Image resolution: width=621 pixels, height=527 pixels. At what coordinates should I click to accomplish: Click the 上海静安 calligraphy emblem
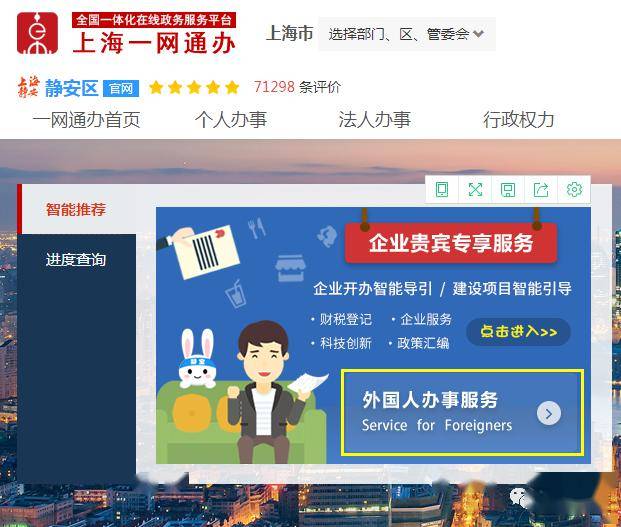tap(29, 87)
